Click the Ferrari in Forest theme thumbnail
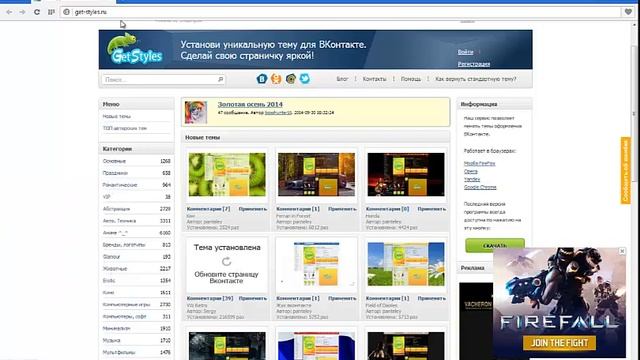Viewport: 640px width, 360px height. point(316,175)
